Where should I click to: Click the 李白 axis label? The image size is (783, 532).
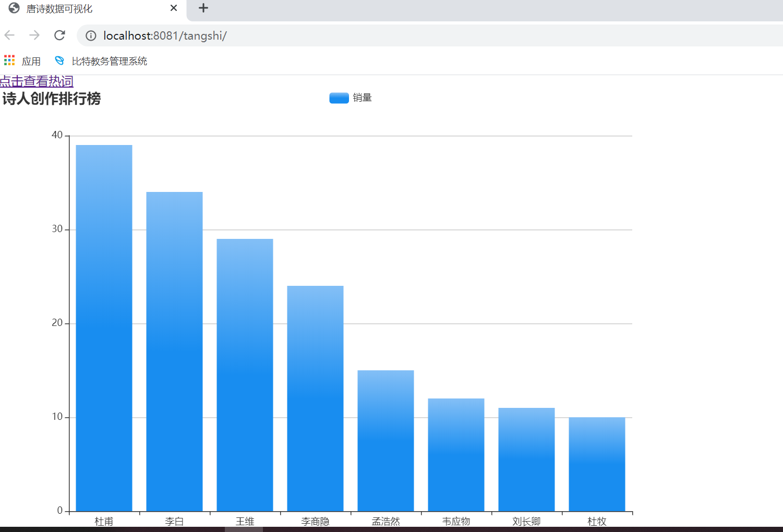174,521
